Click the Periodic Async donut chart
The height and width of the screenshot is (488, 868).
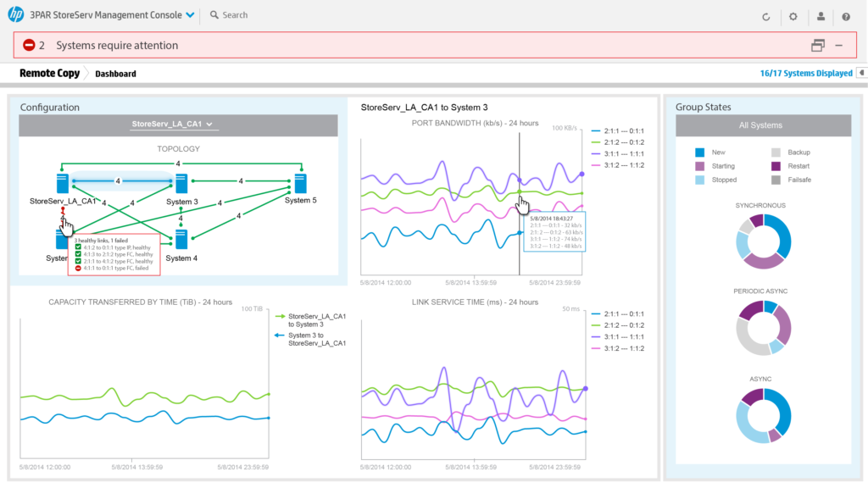[x=764, y=328]
